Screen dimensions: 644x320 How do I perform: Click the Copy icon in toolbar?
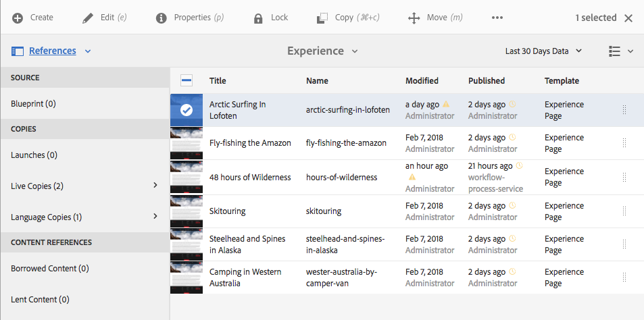323,18
